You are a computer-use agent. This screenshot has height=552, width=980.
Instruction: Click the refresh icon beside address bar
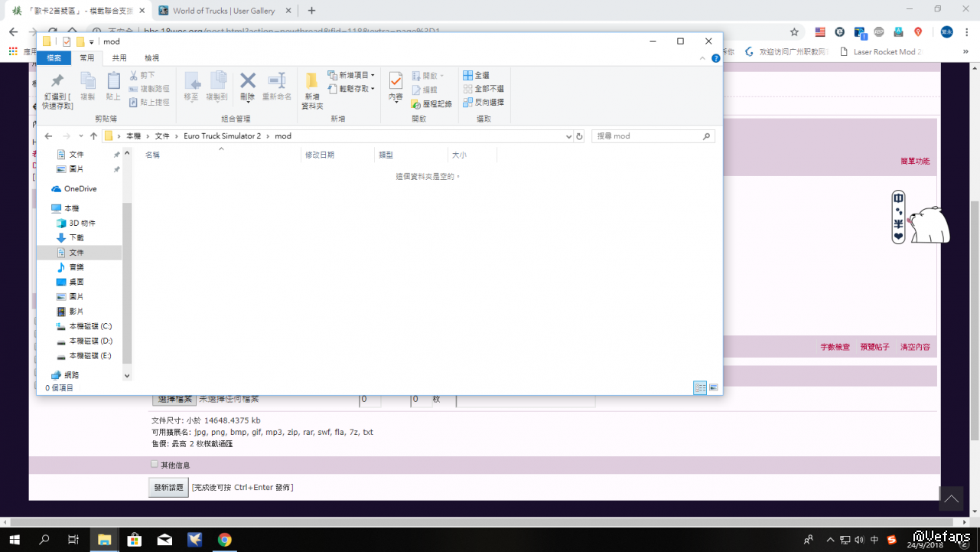click(x=579, y=136)
